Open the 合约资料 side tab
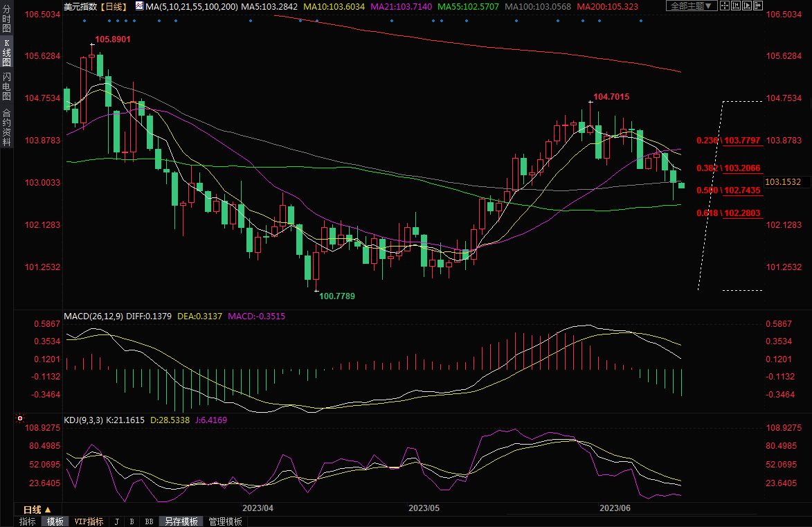 (6, 127)
